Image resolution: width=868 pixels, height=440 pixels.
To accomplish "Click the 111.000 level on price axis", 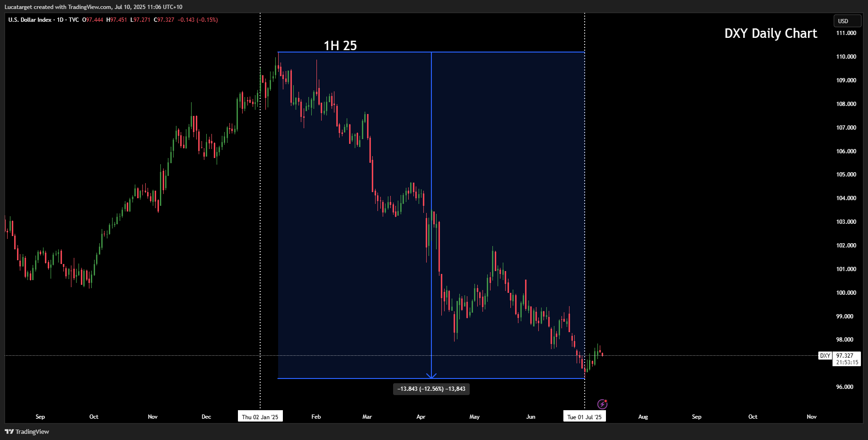I will 846,33.
